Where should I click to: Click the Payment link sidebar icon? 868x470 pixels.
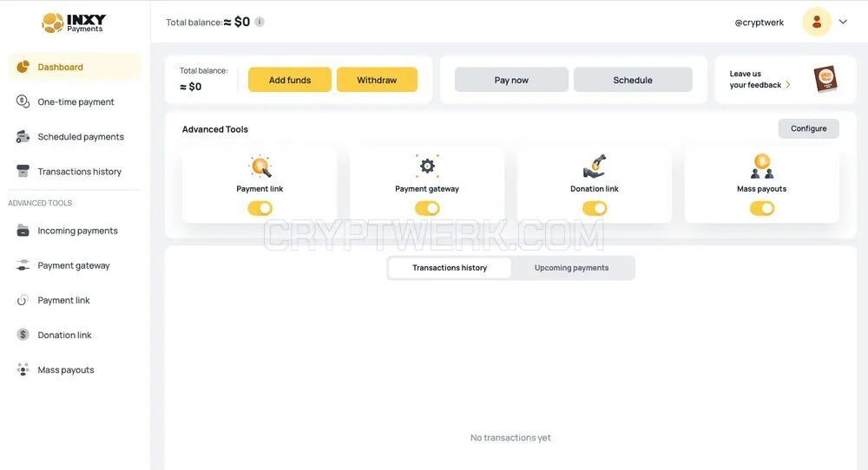tap(23, 300)
